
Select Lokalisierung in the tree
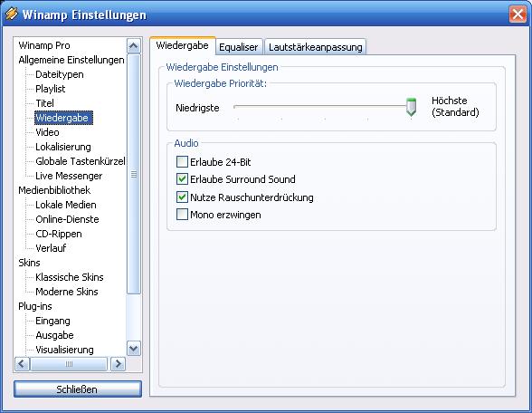tap(63, 147)
